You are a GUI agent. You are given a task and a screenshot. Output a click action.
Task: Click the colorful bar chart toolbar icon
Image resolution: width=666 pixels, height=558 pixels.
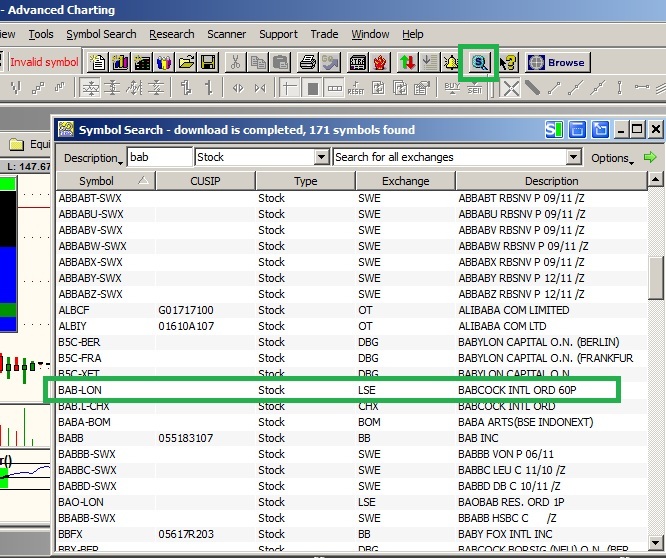click(x=120, y=63)
